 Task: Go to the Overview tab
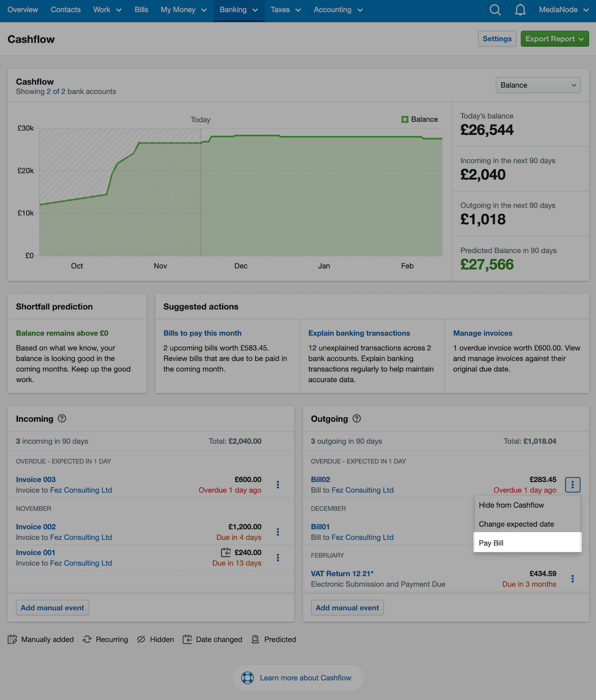pyautogui.click(x=23, y=10)
